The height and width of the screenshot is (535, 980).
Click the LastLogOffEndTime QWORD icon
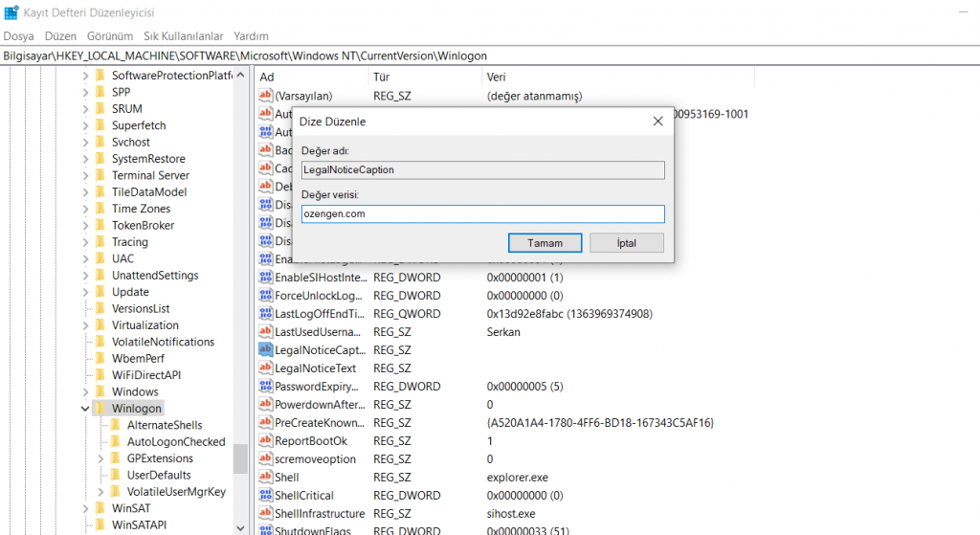coord(266,314)
